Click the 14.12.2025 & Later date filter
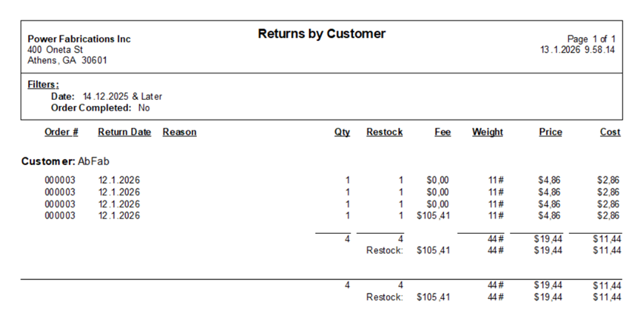The width and height of the screenshot is (644, 333). [x=123, y=97]
